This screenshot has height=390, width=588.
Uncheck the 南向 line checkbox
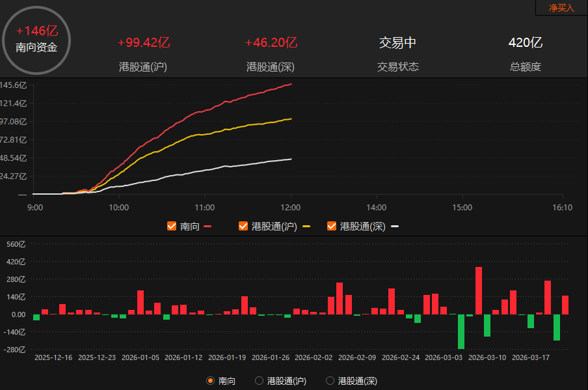point(172,226)
